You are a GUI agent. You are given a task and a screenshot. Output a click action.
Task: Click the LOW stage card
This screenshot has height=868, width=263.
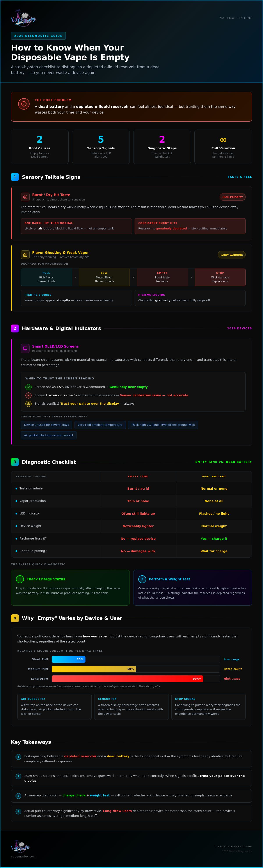(104, 277)
